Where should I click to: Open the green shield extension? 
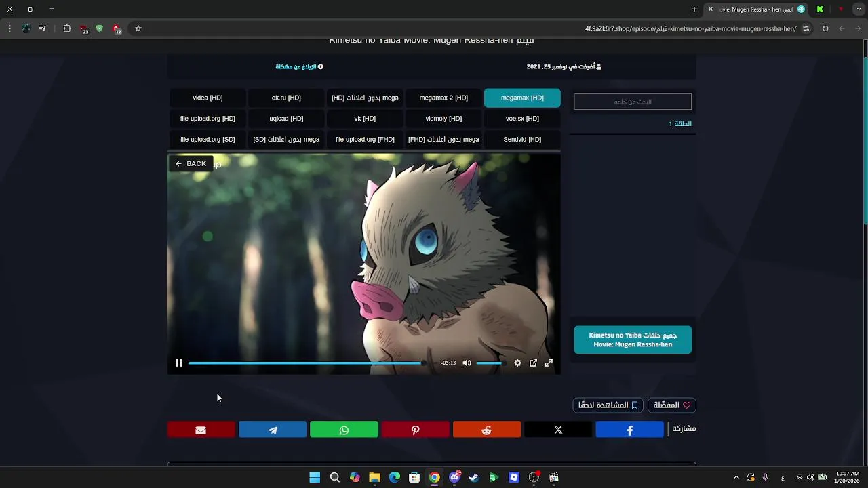coord(99,28)
